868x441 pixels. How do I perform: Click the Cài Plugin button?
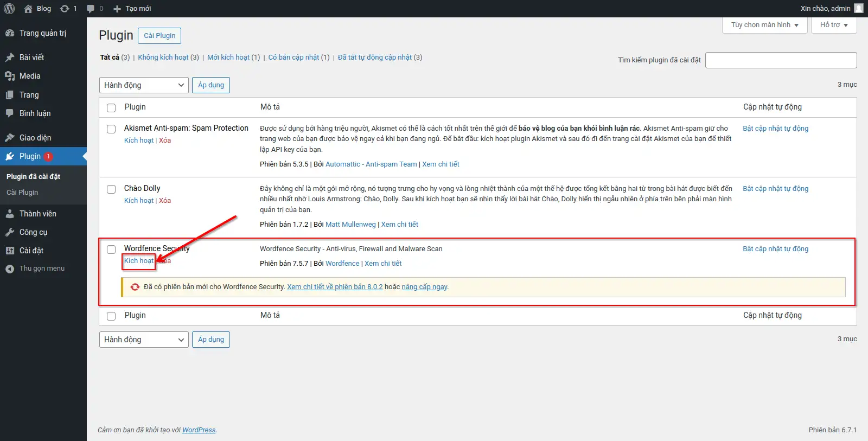[x=159, y=36]
